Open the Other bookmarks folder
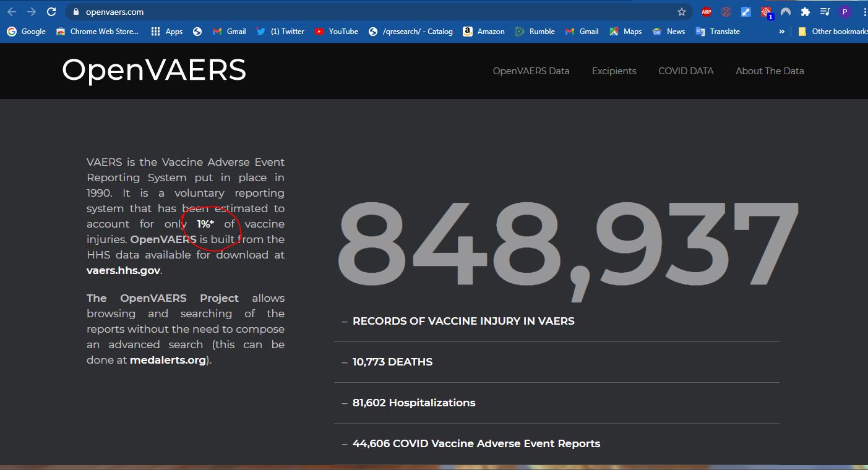The width and height of the screenshot is (868, 470). [833, 32]
